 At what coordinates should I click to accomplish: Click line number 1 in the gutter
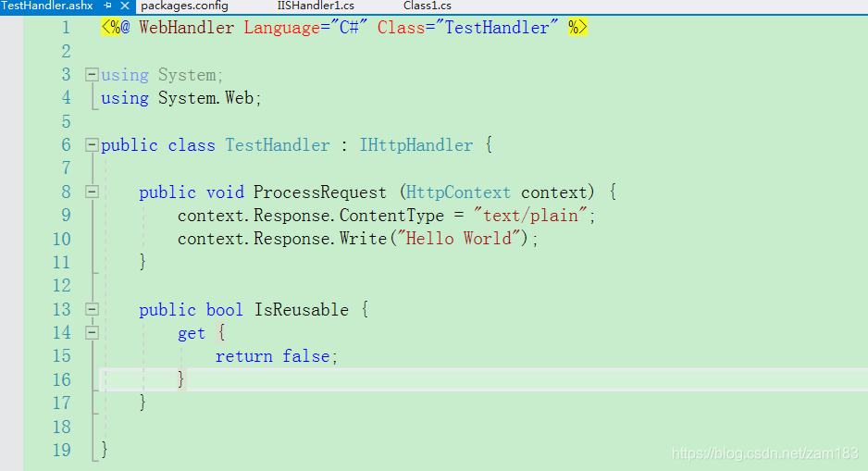pos(67,27)
